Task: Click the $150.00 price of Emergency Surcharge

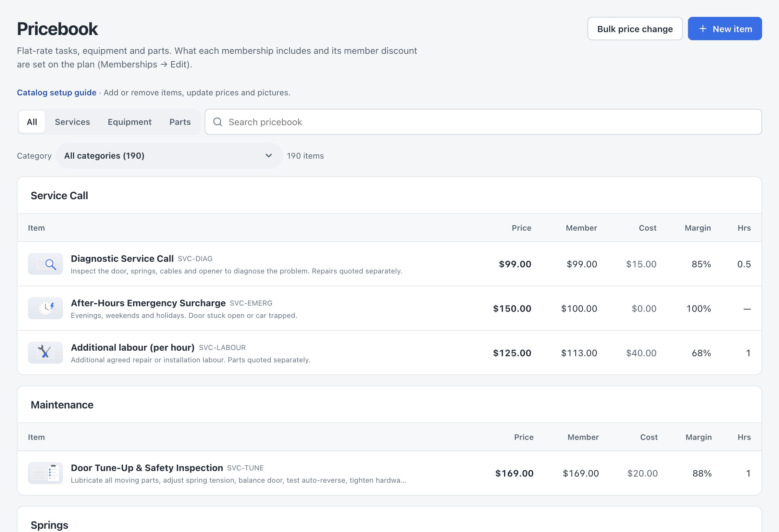Action: [x=512, y=308]
